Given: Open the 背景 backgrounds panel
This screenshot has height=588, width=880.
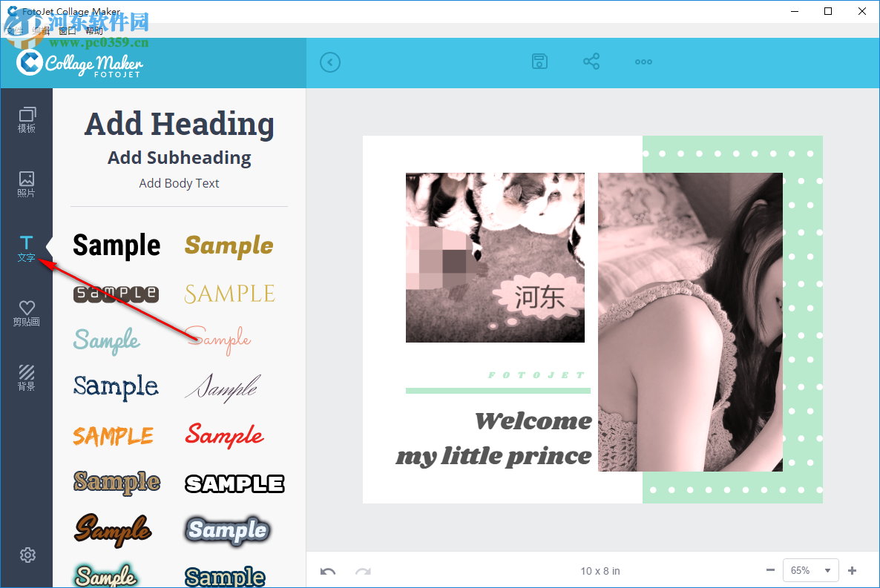Looking at the screenshot, I should [x=27, y=377].
